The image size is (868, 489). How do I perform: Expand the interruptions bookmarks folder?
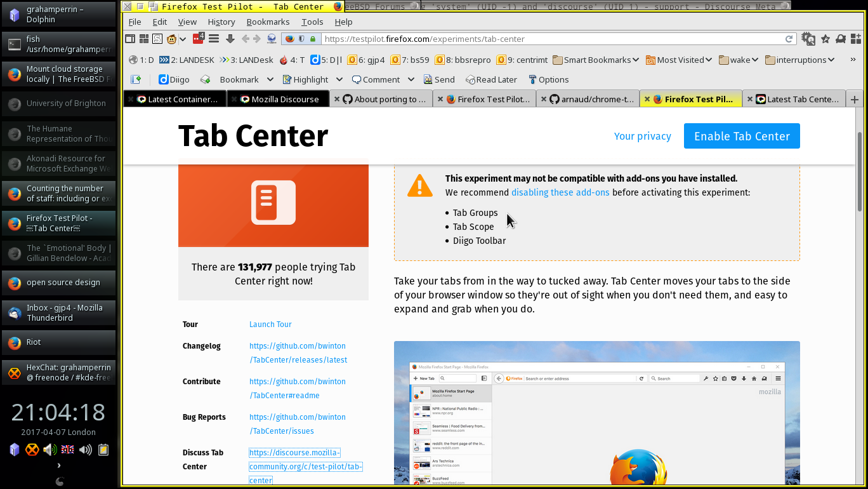799,60
